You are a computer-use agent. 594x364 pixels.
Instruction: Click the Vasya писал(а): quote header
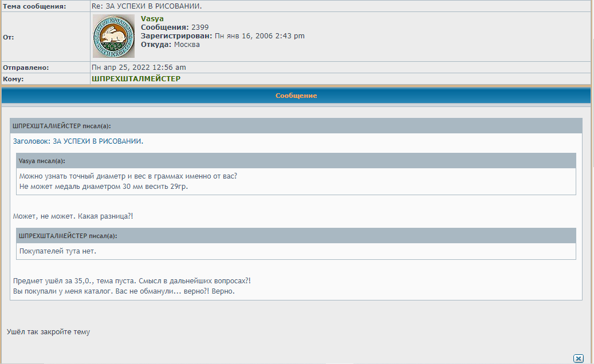click(42, 161)
